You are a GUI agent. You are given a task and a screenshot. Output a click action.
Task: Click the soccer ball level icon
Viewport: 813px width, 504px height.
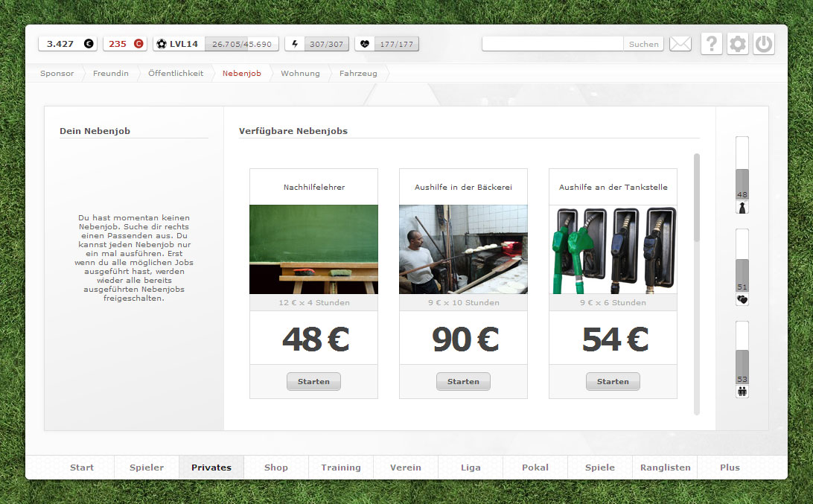click(x=162, y=44)
